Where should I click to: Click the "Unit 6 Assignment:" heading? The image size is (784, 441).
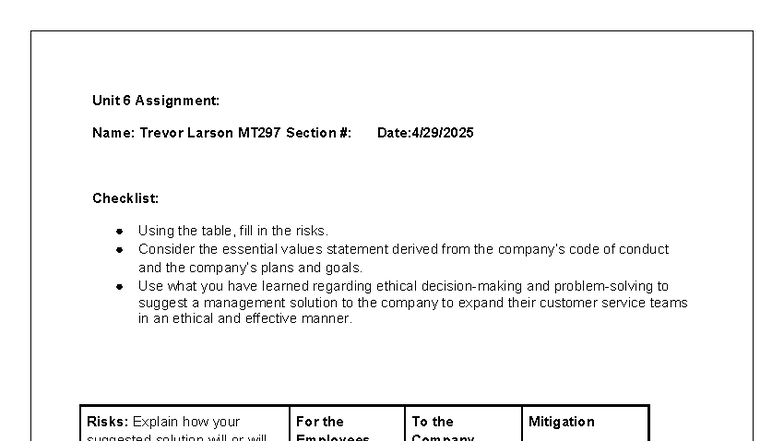(155, 100)
